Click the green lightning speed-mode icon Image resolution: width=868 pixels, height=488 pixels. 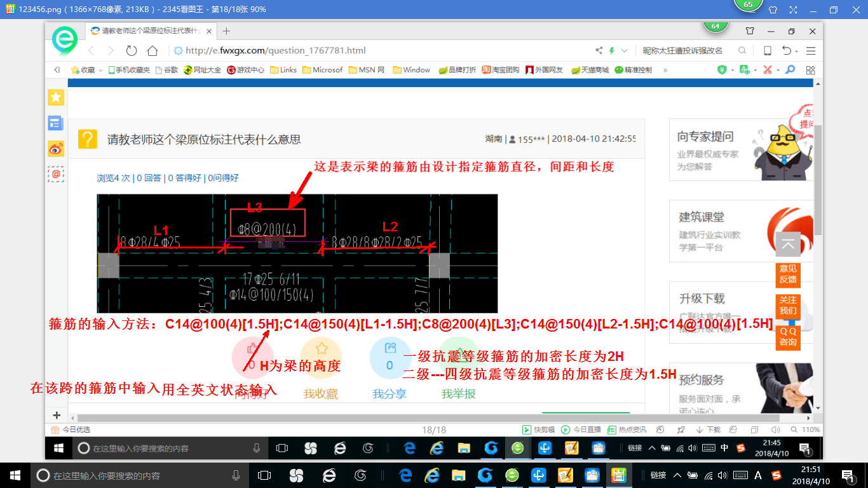pos(612,51)
